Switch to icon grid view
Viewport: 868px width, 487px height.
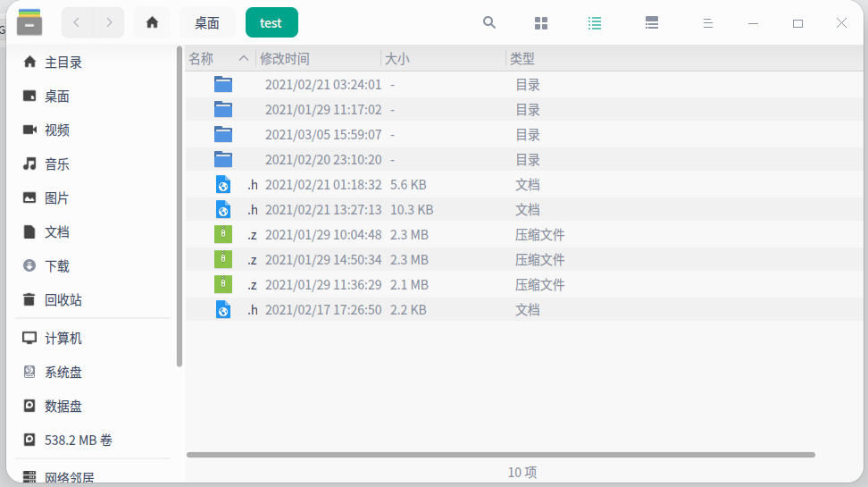(x=541, y=23)
